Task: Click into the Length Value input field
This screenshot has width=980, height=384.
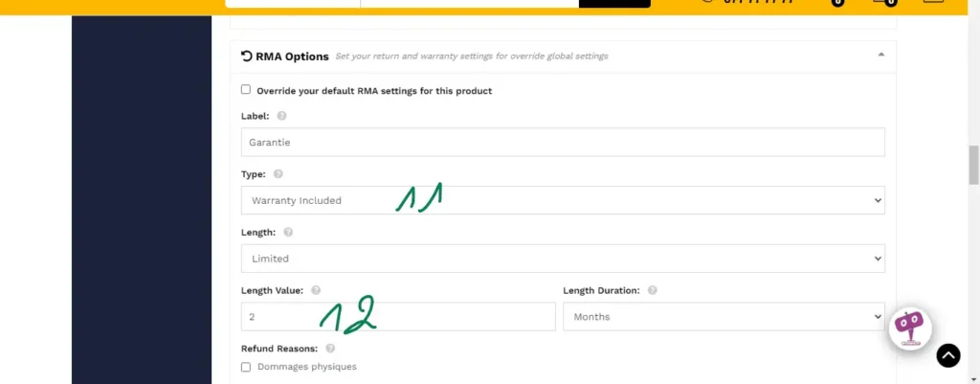Action: coord(398,317)
